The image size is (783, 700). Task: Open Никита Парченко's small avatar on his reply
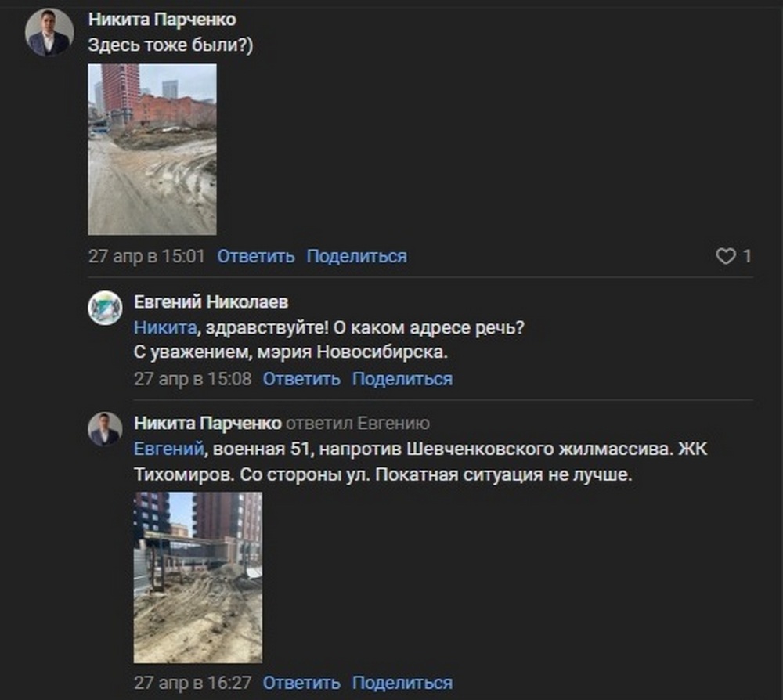click(105, 429)
